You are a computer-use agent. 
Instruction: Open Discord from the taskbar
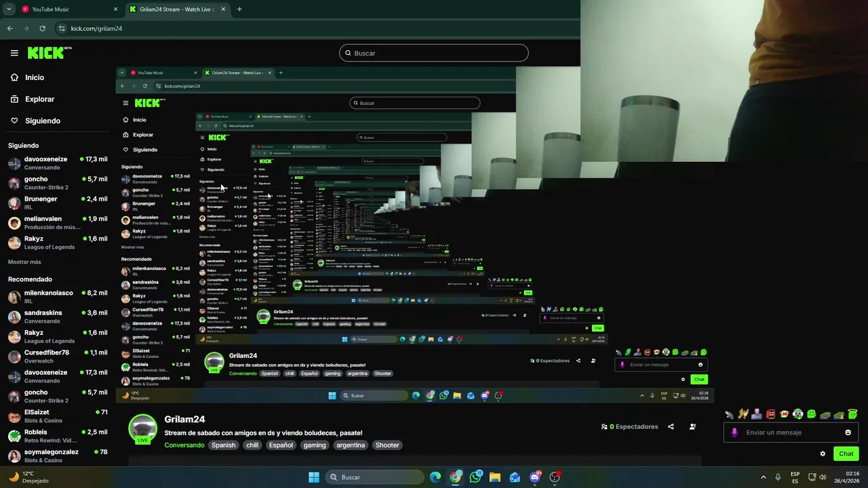point(535,477)
